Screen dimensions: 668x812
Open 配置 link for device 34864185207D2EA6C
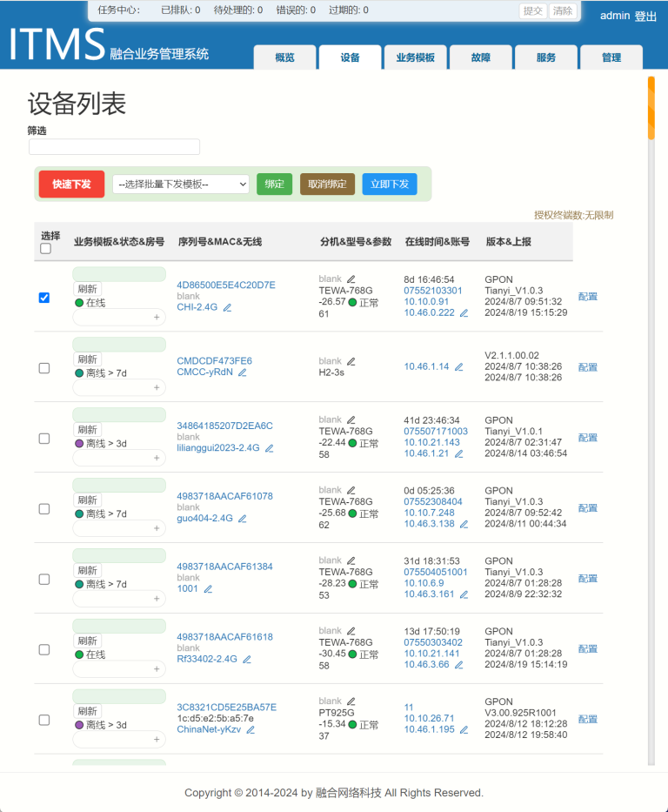(588, 438)
